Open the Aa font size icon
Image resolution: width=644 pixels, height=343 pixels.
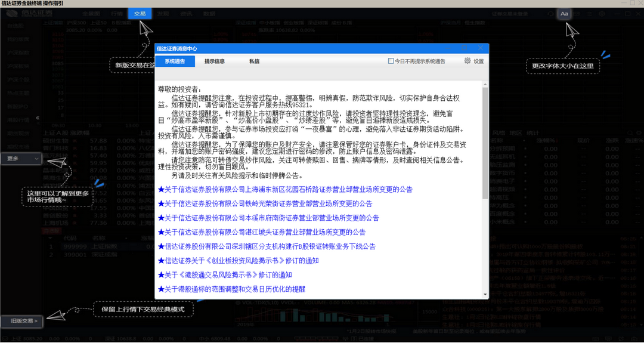[564, 14]
